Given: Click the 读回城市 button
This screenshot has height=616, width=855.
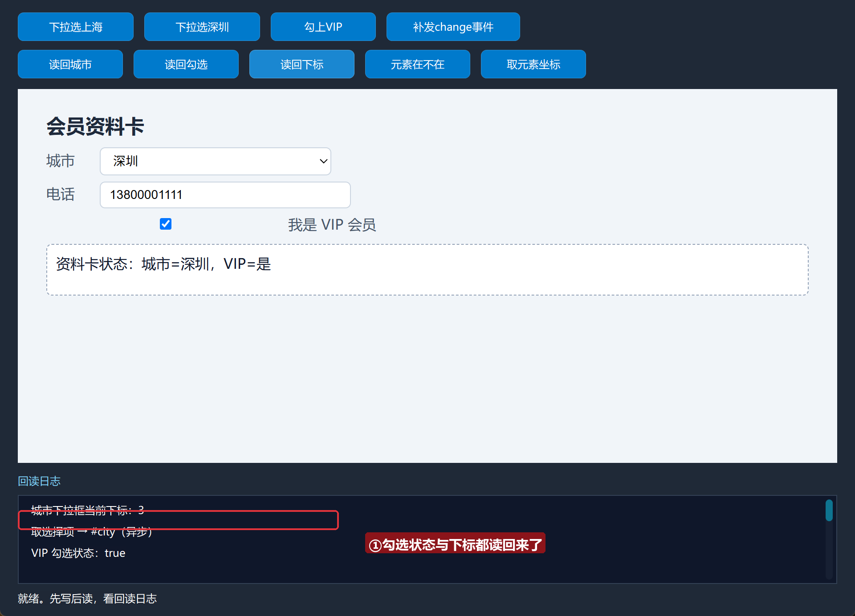Looking at the screenshot, I should (x=70, y=64).
